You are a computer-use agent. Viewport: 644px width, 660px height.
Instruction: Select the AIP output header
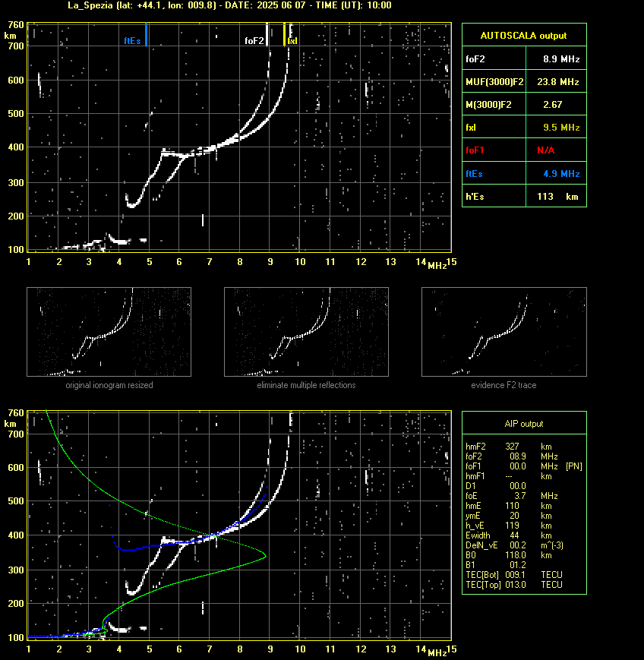click(523, 424)
